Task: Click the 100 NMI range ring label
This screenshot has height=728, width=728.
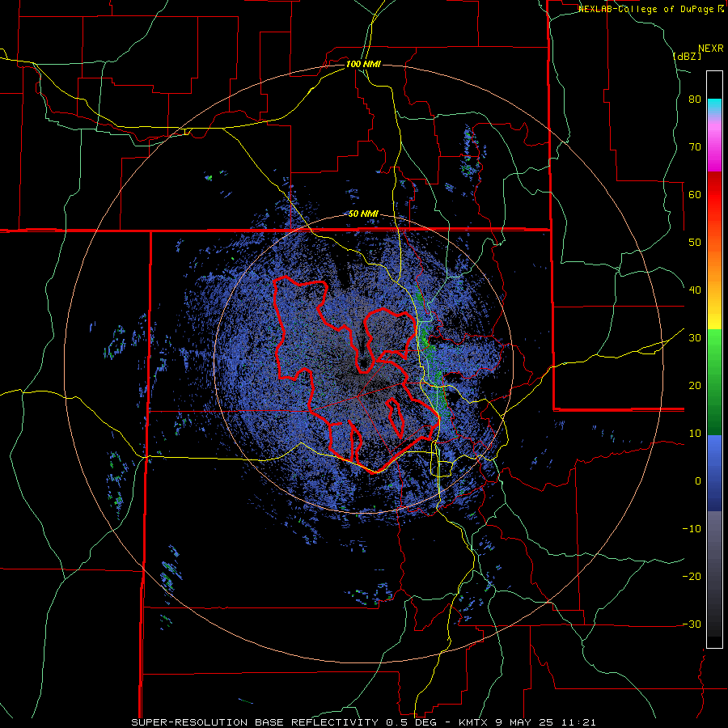Action: [363, 64]
